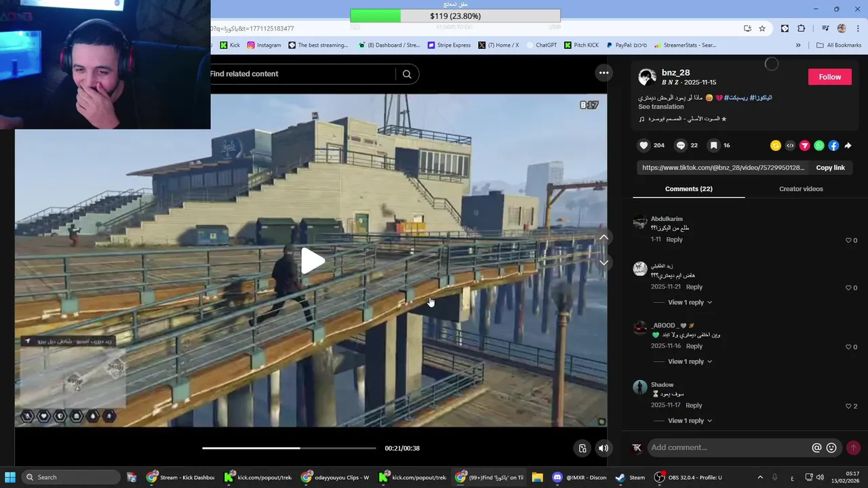
Task: Open File Explorer from the taskbar
Action: point(537,477)
